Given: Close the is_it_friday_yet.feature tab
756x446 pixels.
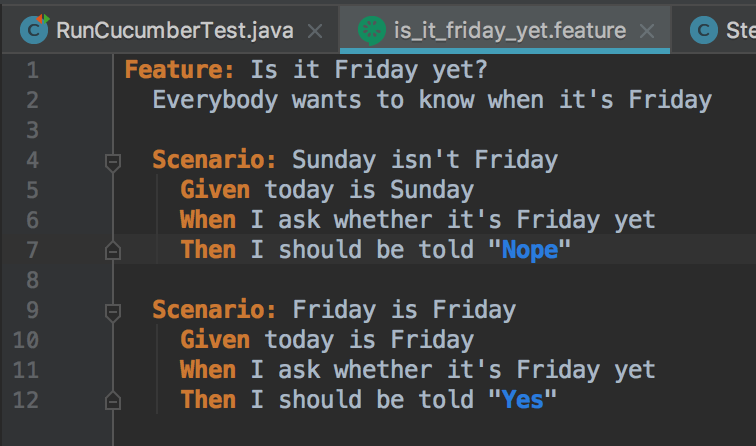Looking at the screenshot, I should (647, 32).
